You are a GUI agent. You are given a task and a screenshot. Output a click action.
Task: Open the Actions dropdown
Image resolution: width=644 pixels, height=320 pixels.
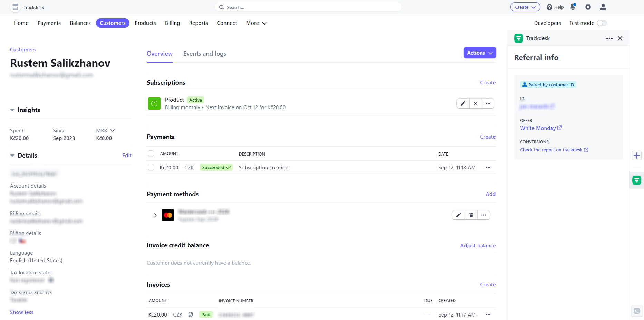click(480, 53)
